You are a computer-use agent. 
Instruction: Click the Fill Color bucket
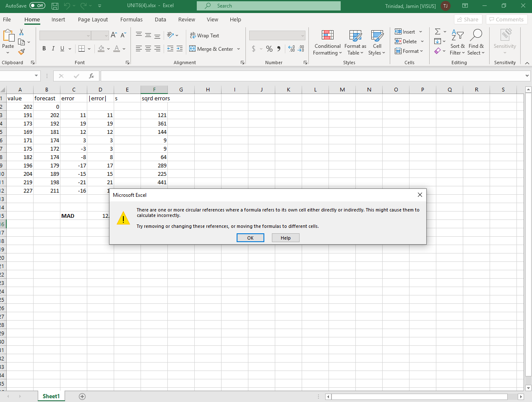click(101, 49)
